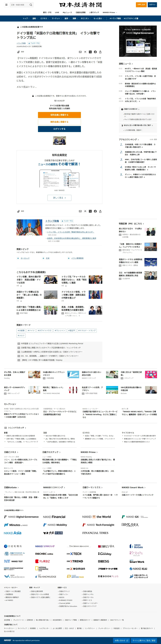Click the X icon below the Ask! NIKKEI box

(90, 211)
